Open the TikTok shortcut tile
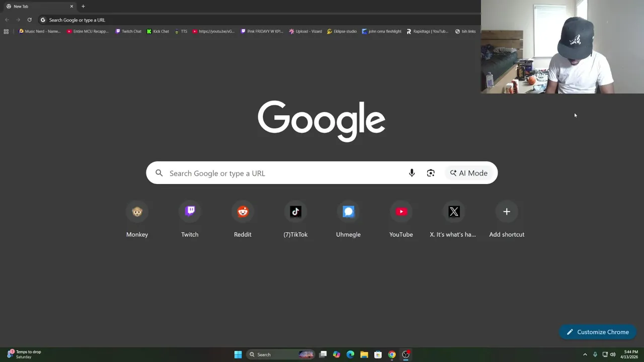The height and width of the screenshot is (362, 644). tap(295, 220)
